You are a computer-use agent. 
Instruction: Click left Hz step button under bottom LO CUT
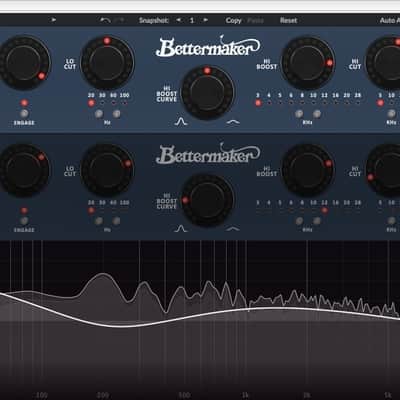[99, 221]
